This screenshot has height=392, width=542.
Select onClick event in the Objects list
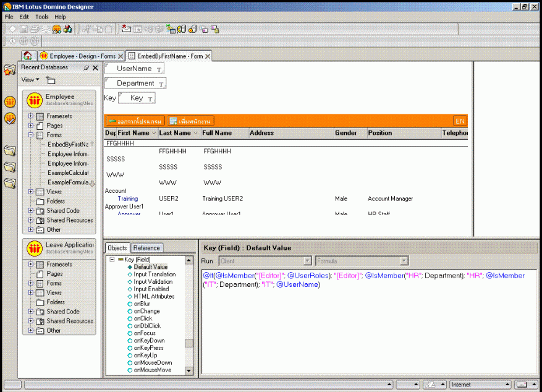coord(143,318)
